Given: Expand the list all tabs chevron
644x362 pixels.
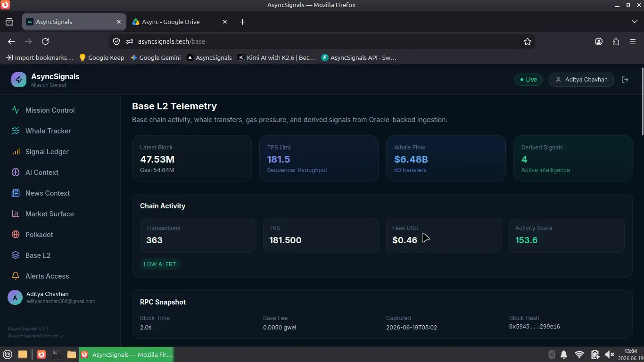Looking at the screenshot, I should tap(635, 22).
